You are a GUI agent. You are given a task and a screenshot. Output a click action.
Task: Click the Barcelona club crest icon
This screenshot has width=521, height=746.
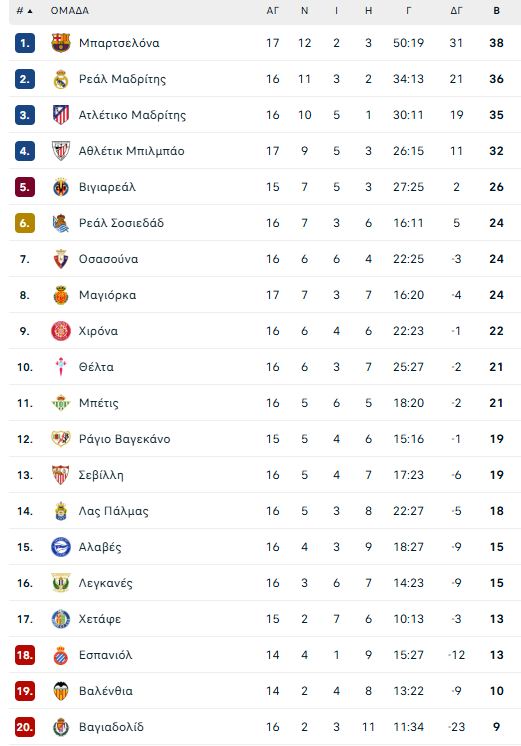click(x=61, y=43)
